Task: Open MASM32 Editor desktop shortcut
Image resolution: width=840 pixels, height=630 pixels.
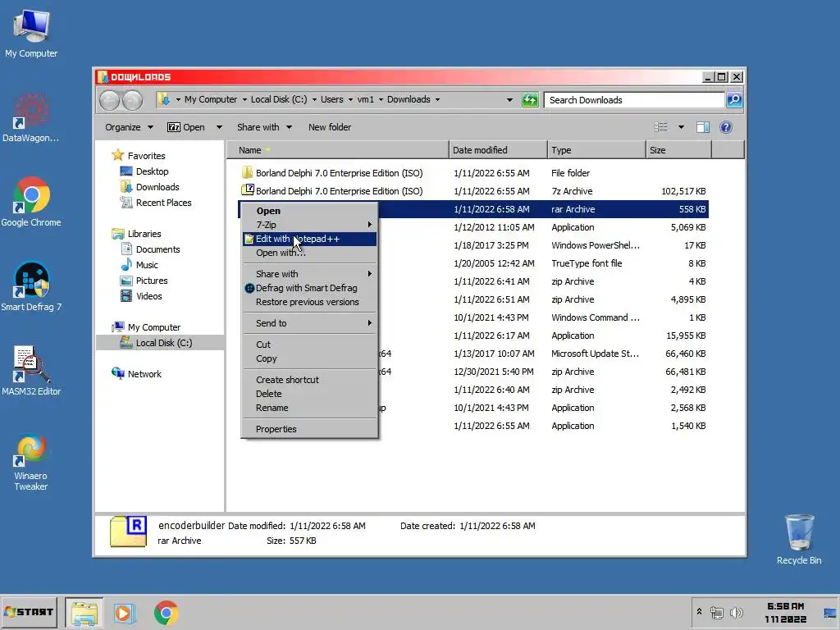Action: 31,371
